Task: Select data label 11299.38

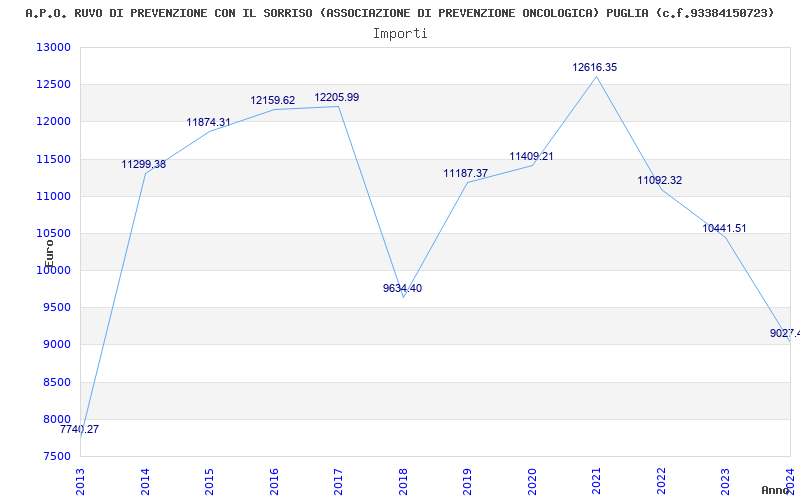Action: (x=143, y=164)
